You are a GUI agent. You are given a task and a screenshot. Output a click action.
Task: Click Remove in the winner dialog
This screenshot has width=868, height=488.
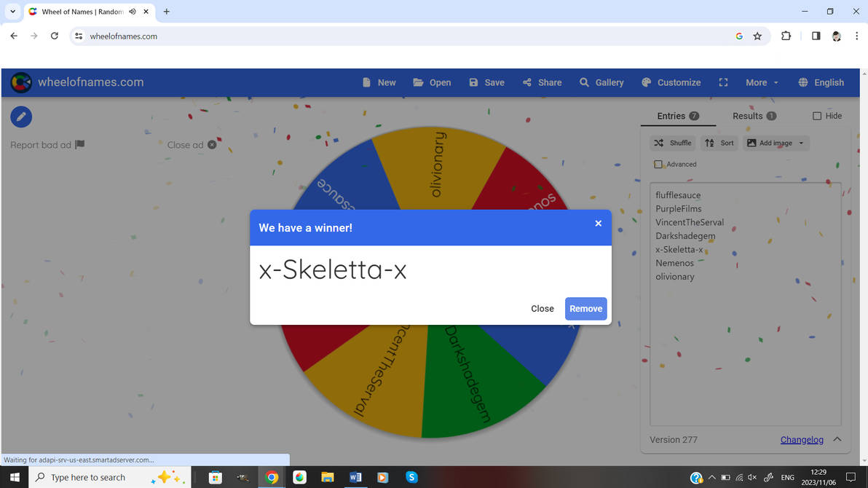click(x=585, y=309)
